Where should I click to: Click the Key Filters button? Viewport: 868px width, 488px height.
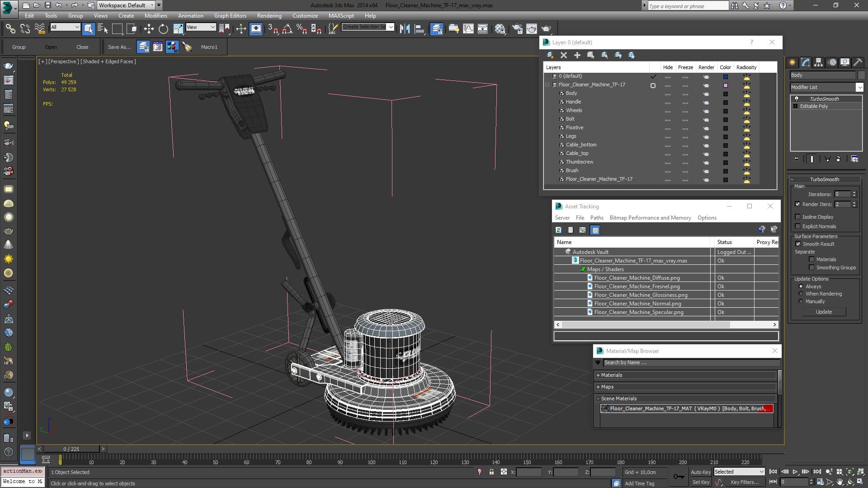(744, 482)
